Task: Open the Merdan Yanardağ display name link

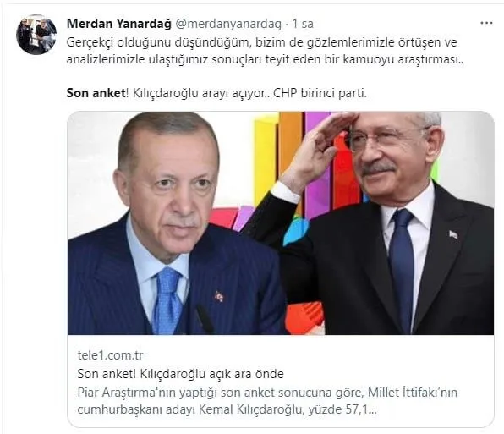Action: pyautogui.click(x=119, y=24)
